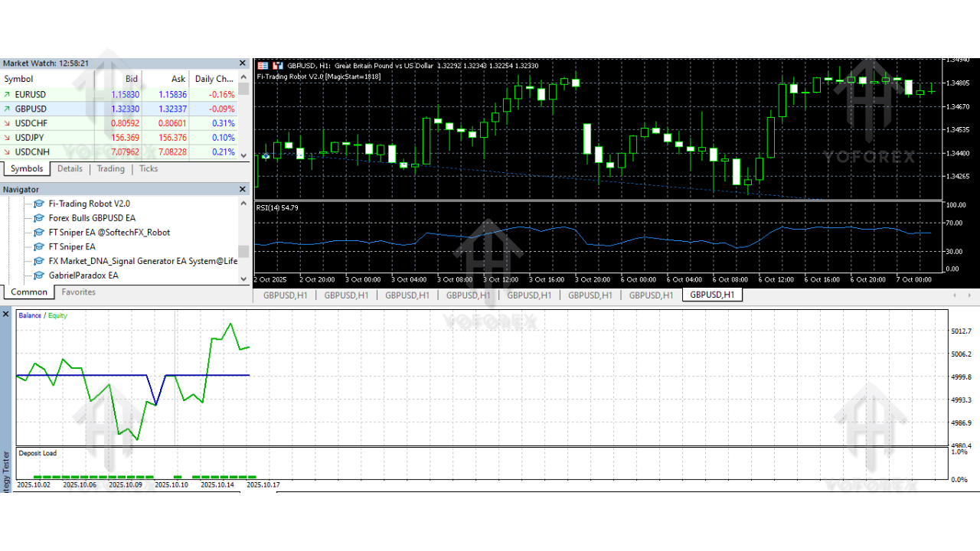Viewport: 980px width, 551px height.
Task: Click the USDJPY down-trend arrow icon
Action: pos(8,138)
